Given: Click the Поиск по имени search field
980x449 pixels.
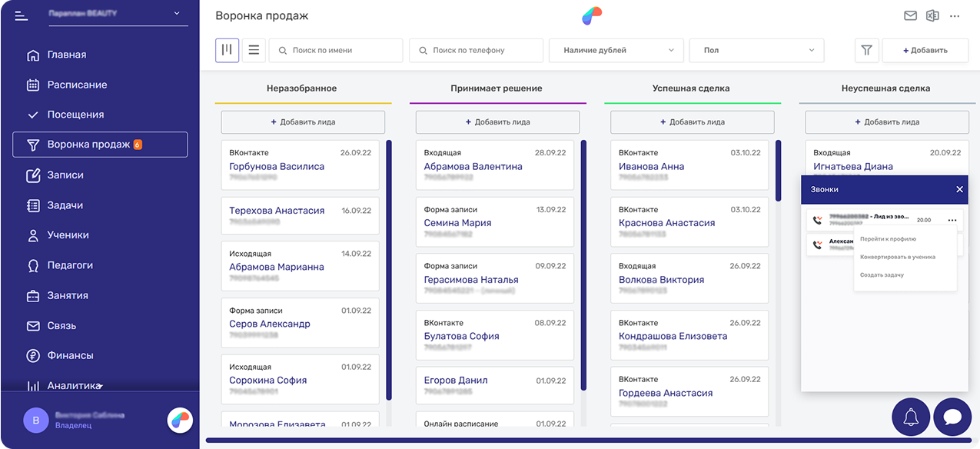Looking at the screenshot, I should 336,50.
